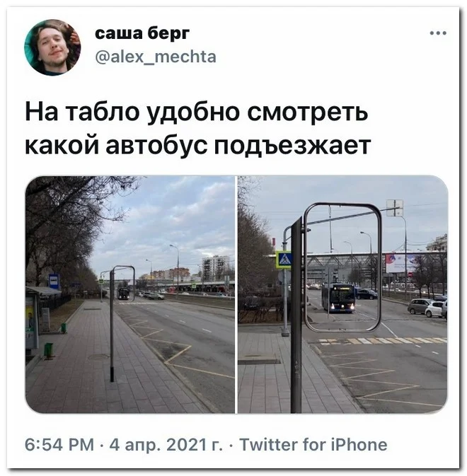
Task: Click the blue bus inside the empty frame
Action: pyautogui.click(x=338, y=298)
